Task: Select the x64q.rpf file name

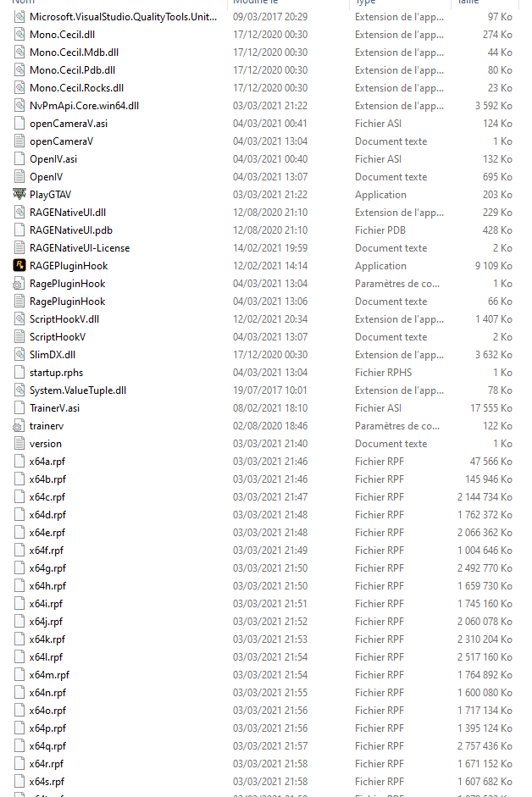Action: [x=47, y=746]
